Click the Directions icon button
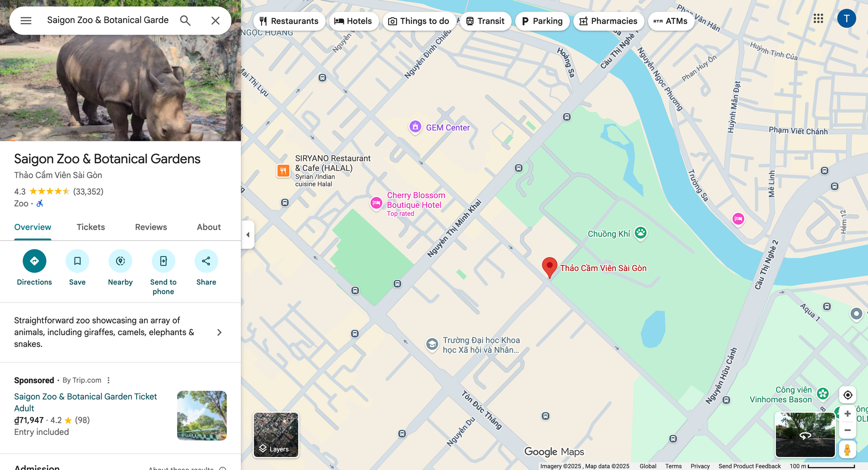This screenshot has height=470, width=868. point(34,261)
